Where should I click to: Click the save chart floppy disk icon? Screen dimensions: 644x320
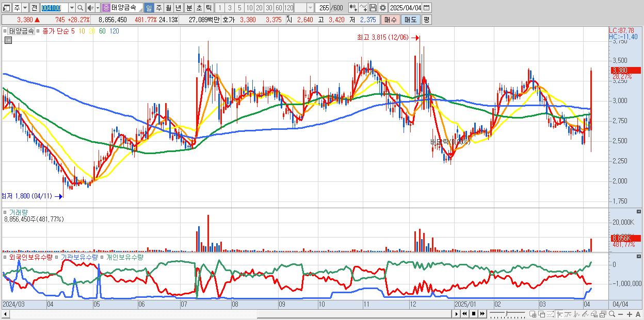tap(373, 8)
